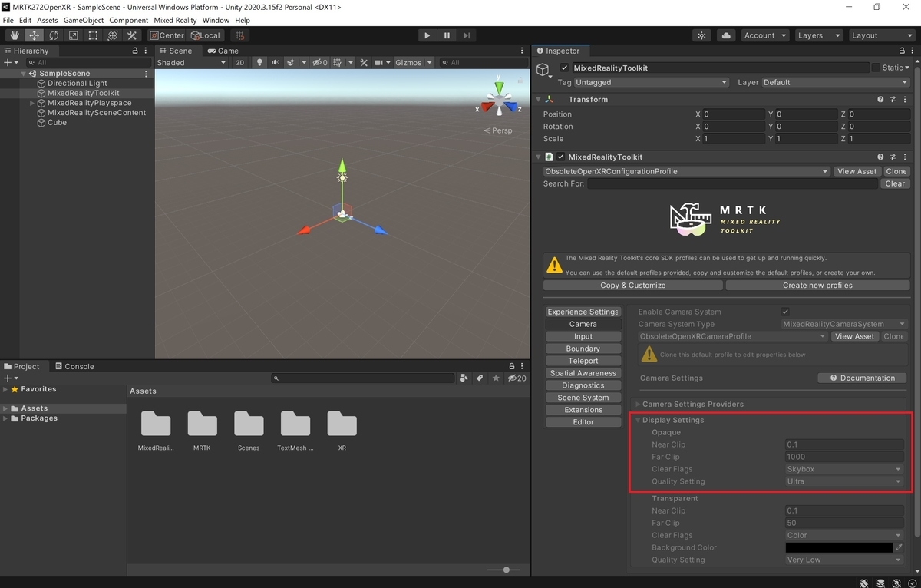Toggle favorite star in Project search bar
This screenshot has height=588, width=921.
[497, 378]
